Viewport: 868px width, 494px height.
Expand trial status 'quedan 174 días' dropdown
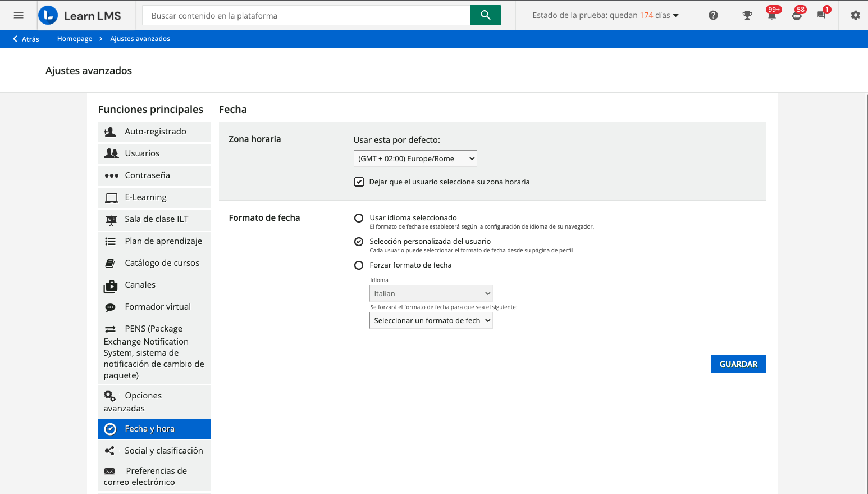point(606,15)
